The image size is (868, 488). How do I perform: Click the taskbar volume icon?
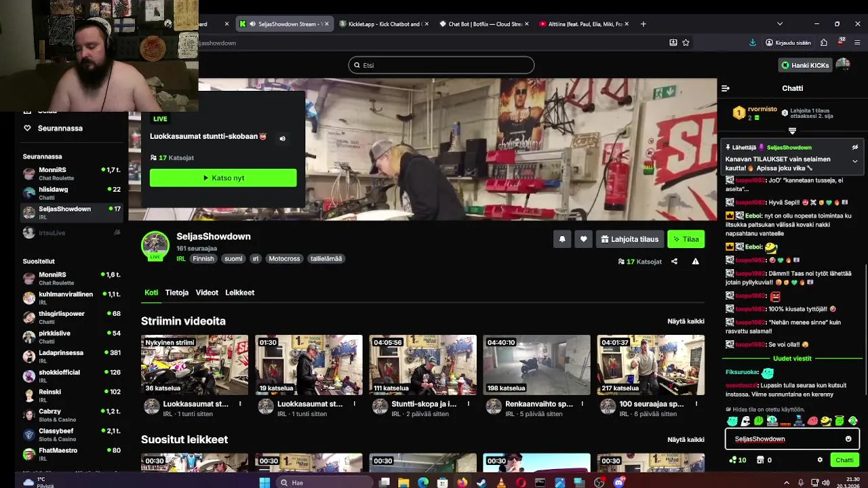click(825, 483)
